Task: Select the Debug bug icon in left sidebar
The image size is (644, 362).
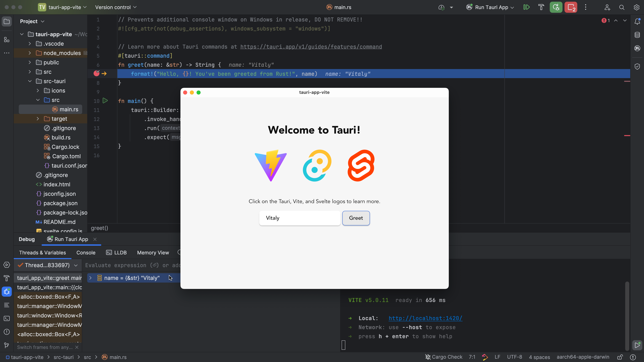Action: (7, 292)
